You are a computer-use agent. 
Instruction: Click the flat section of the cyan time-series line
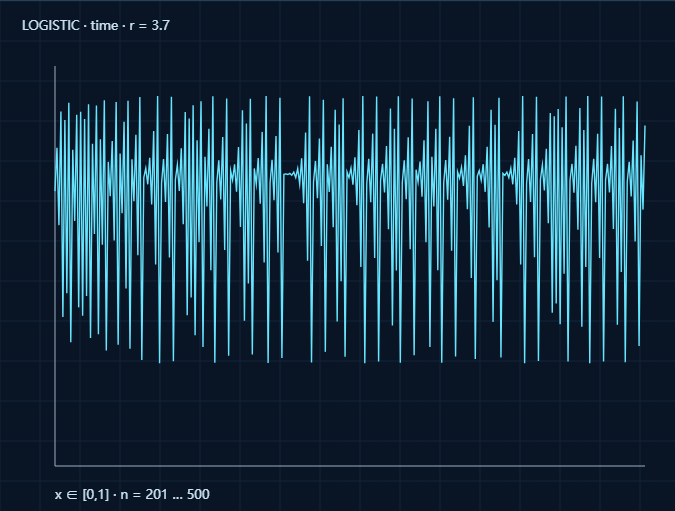290,174
